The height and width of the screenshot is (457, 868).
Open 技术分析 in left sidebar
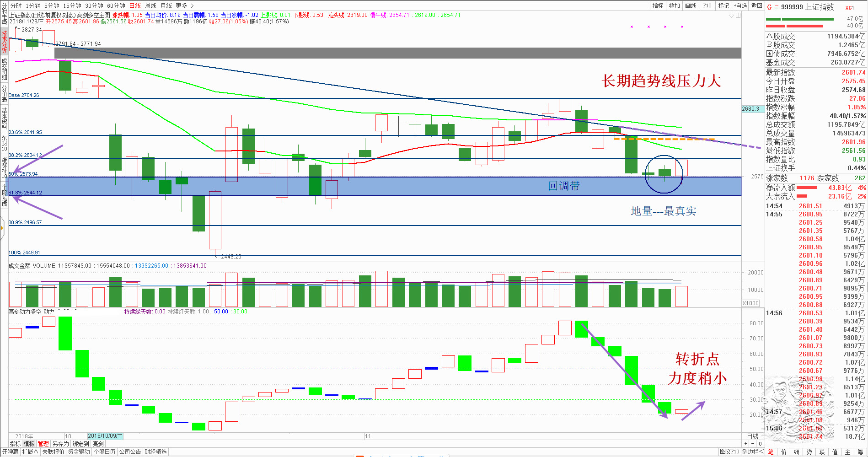point(4,42)
